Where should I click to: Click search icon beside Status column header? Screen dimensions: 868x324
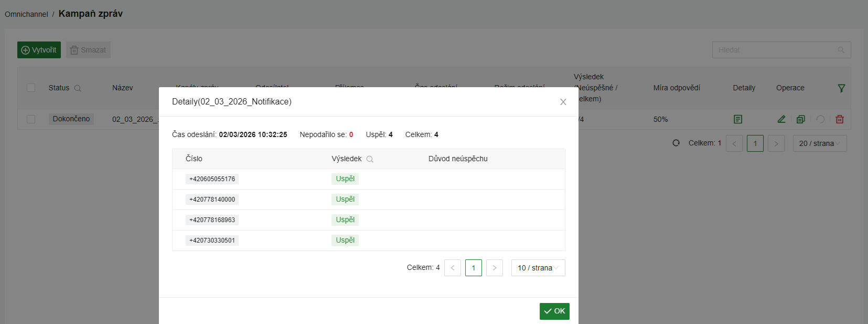click(x=78, y=88)
